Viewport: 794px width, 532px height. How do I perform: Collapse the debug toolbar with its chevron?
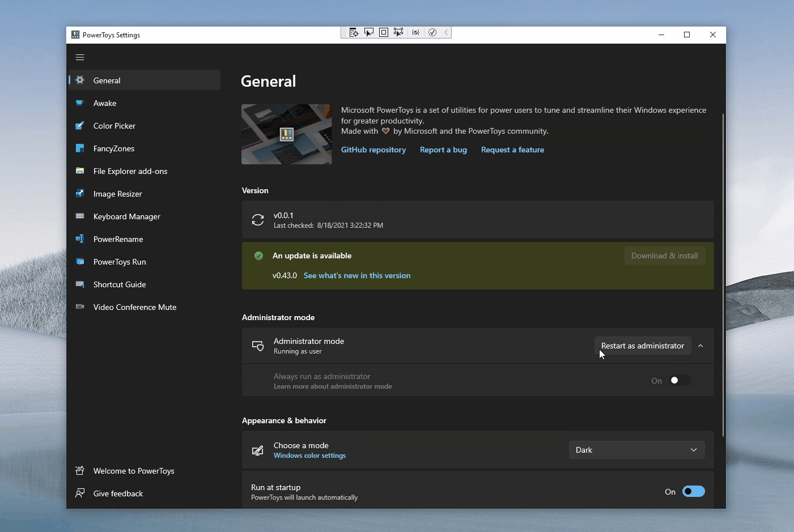446,32
